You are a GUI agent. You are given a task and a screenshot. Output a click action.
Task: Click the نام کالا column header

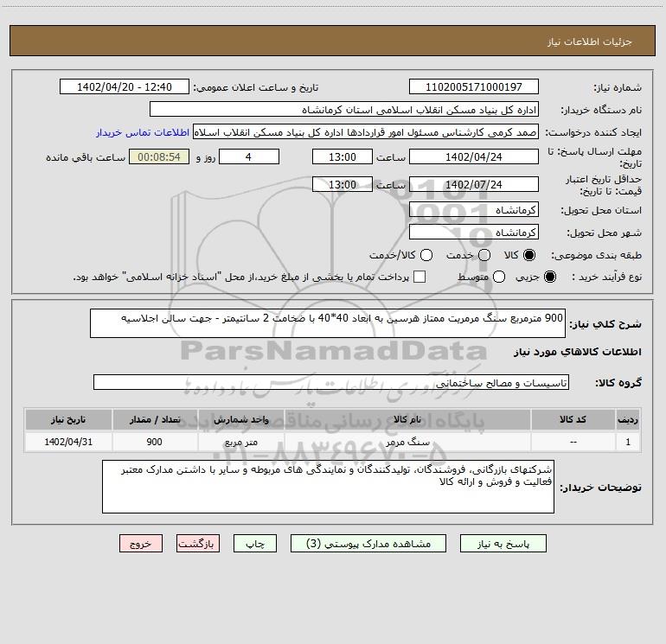[x=407, y=419]
